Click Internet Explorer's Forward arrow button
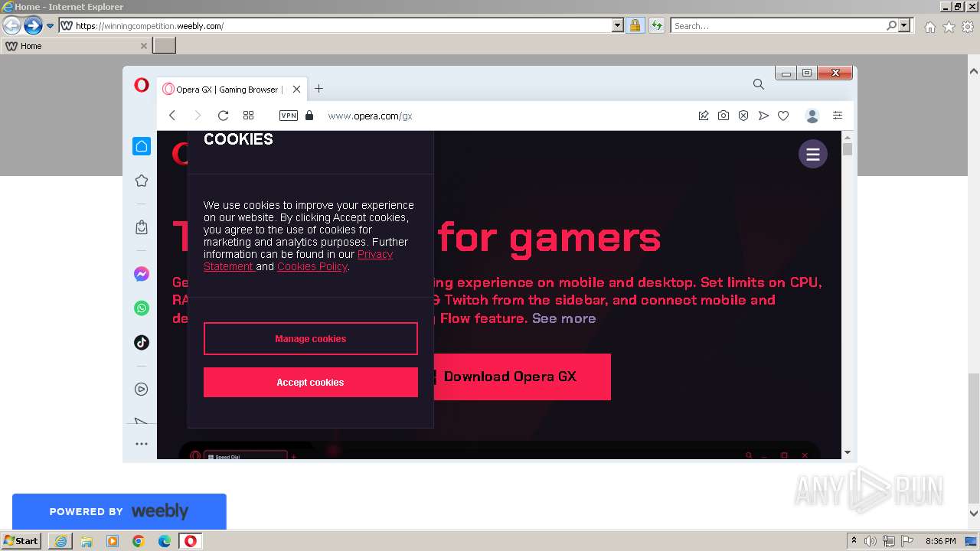 (33, 26)
